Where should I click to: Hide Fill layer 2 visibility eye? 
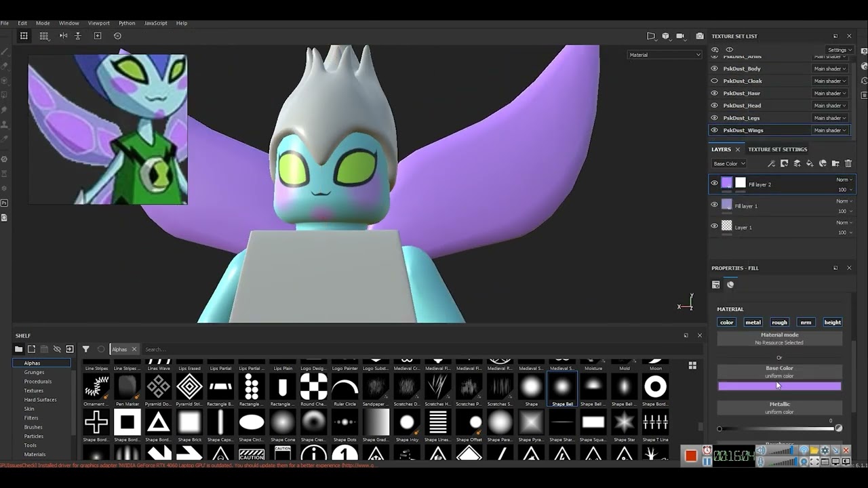(x=714, y=183)
